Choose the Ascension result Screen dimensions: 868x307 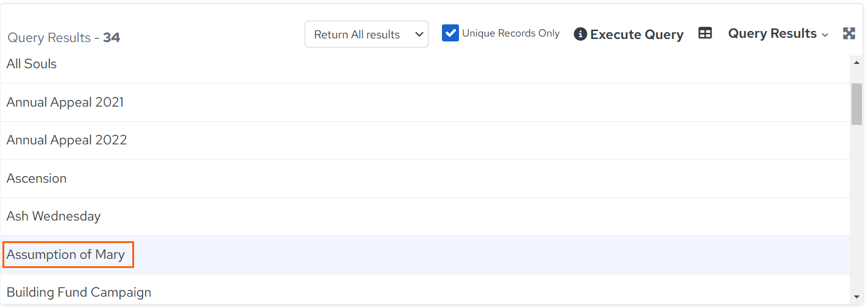425,178
